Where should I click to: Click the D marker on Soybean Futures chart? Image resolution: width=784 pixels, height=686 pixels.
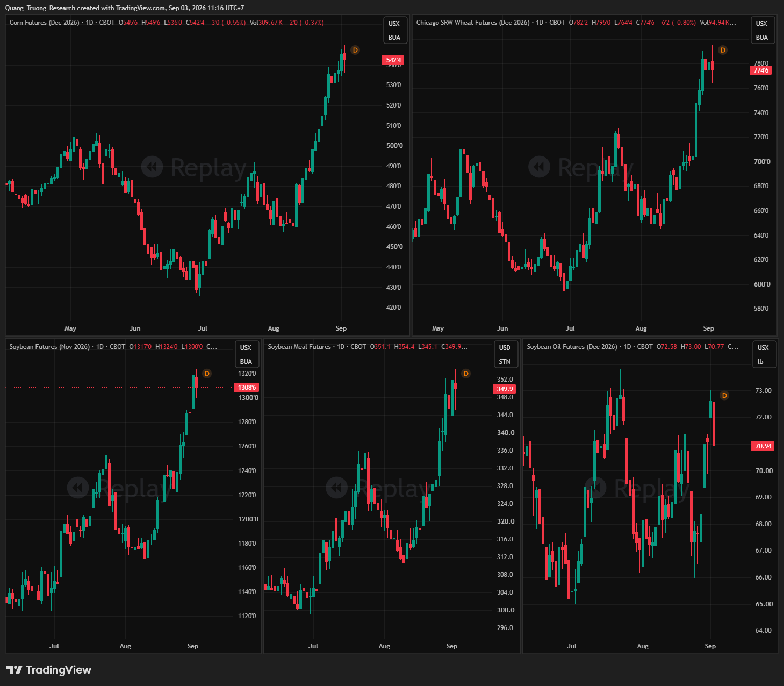coord(207,374)
